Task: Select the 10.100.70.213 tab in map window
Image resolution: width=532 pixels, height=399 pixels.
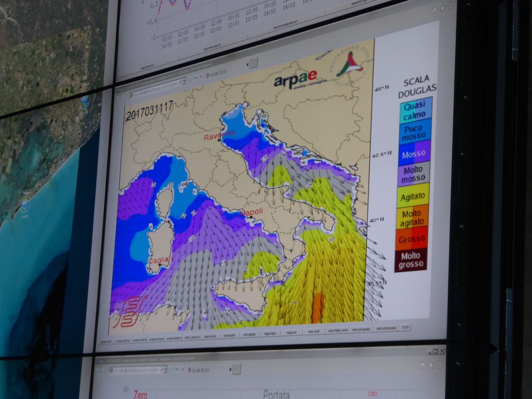Action: coord(216,74)
